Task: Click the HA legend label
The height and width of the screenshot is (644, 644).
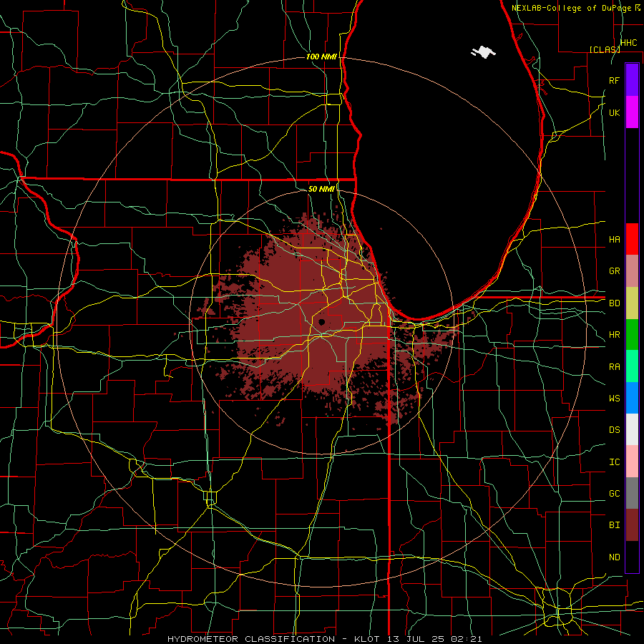Action: coord(615,240)
